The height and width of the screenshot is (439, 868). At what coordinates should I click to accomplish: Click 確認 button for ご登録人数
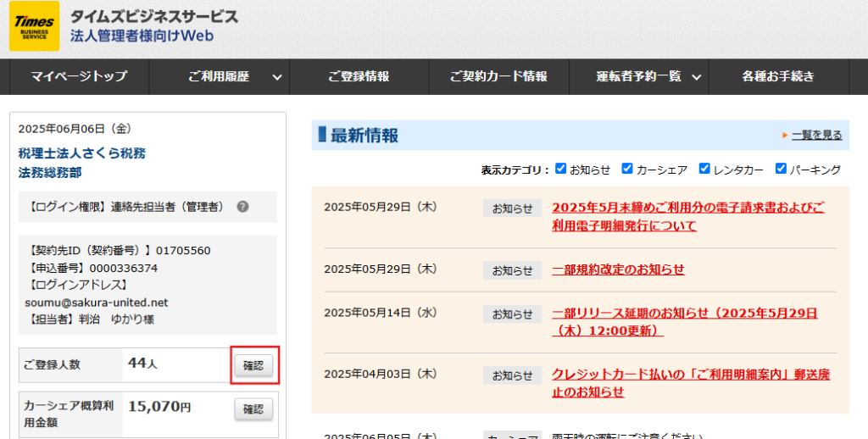pos(253,365)
